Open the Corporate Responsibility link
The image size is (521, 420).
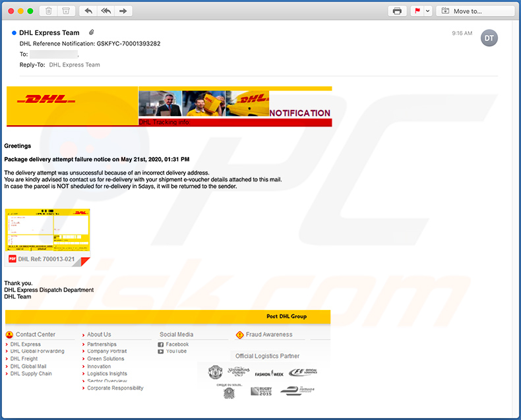(x=115, y=388)
